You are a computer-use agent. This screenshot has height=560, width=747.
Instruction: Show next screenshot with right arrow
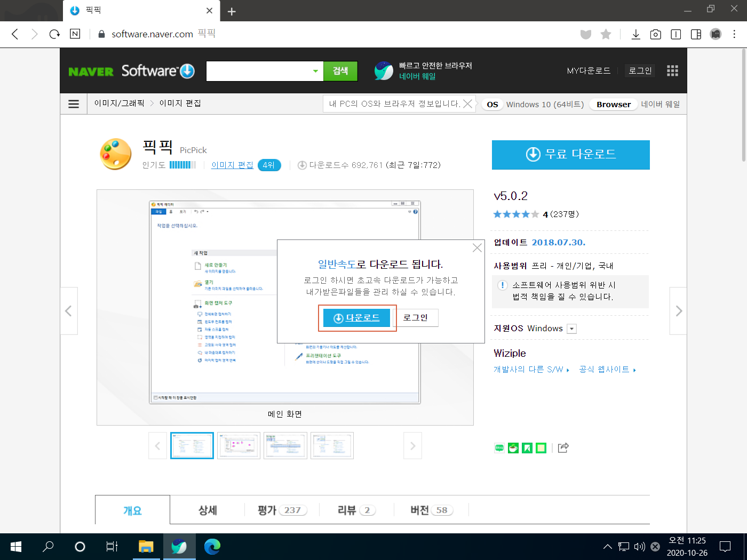[x=678, y=311]
